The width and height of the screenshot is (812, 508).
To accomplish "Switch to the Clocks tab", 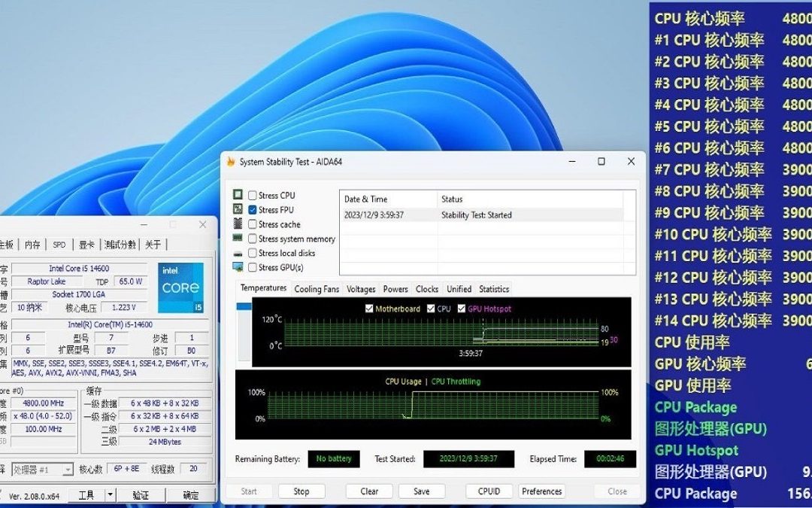I will click(x=427, y=289).
